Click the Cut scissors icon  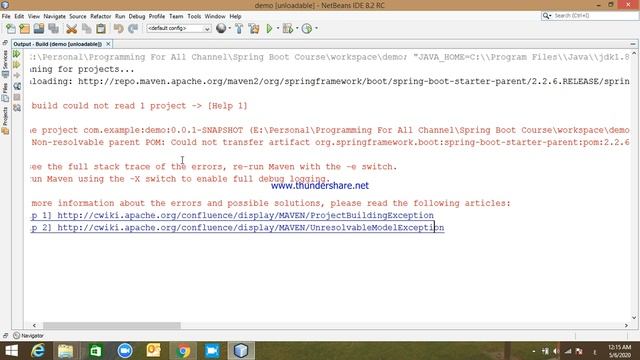(71, 29)
